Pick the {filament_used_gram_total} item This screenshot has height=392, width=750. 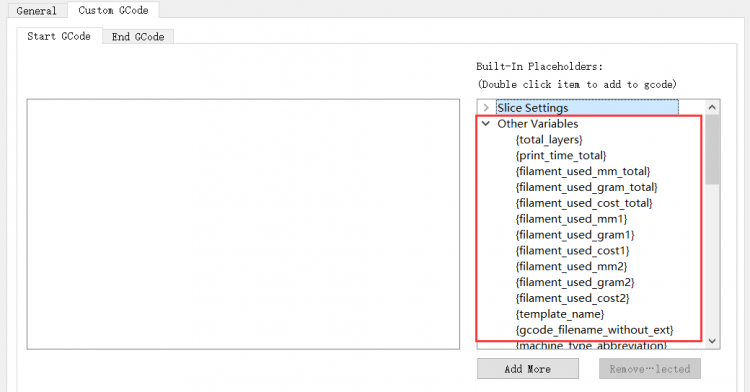586,187
